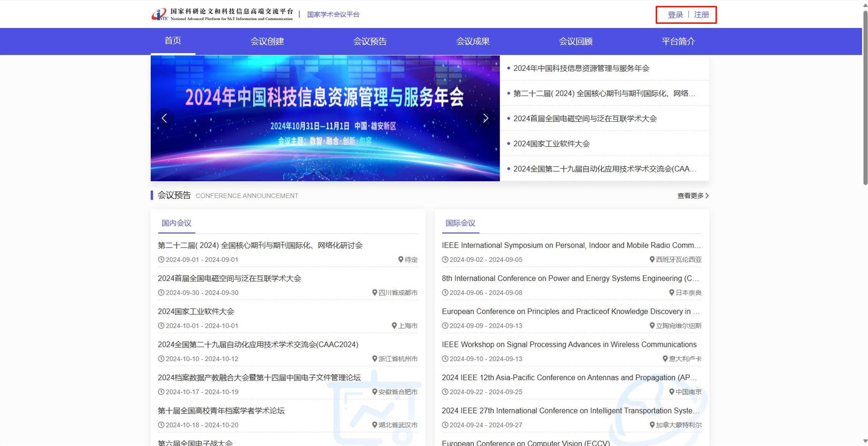This screenshot has height=446, width=868.
Task: Expand 查看更多 conference announcements
Action: [693, 196]
